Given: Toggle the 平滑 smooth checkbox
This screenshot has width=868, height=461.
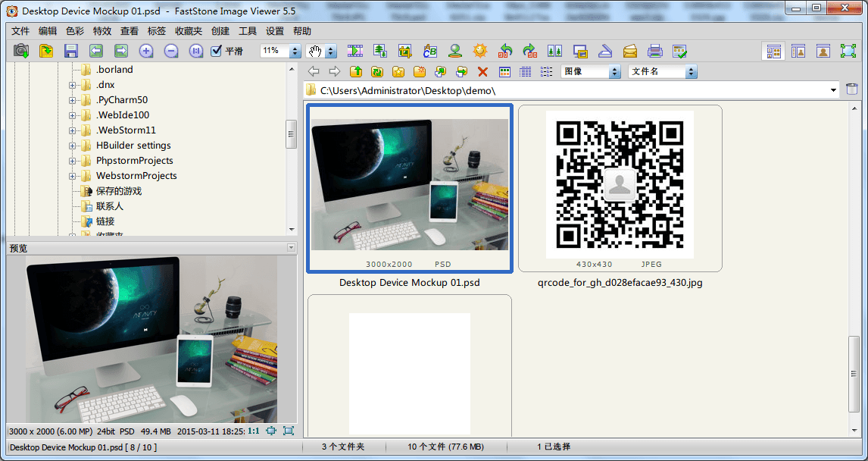Looking at the screenshot, I should click(217, 51).
